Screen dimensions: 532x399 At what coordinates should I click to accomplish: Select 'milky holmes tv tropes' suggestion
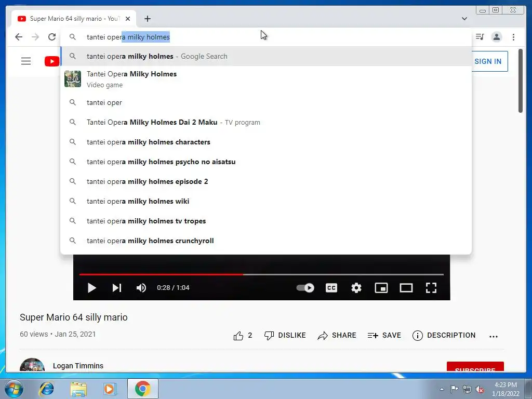tap(266, 221)
